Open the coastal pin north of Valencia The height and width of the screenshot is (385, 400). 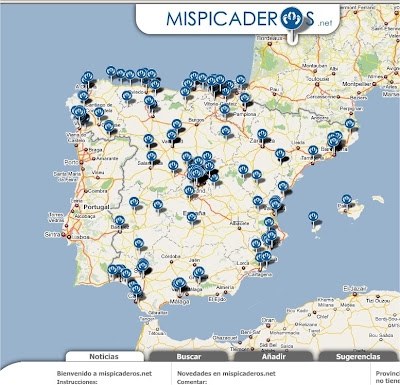[283, 187]
